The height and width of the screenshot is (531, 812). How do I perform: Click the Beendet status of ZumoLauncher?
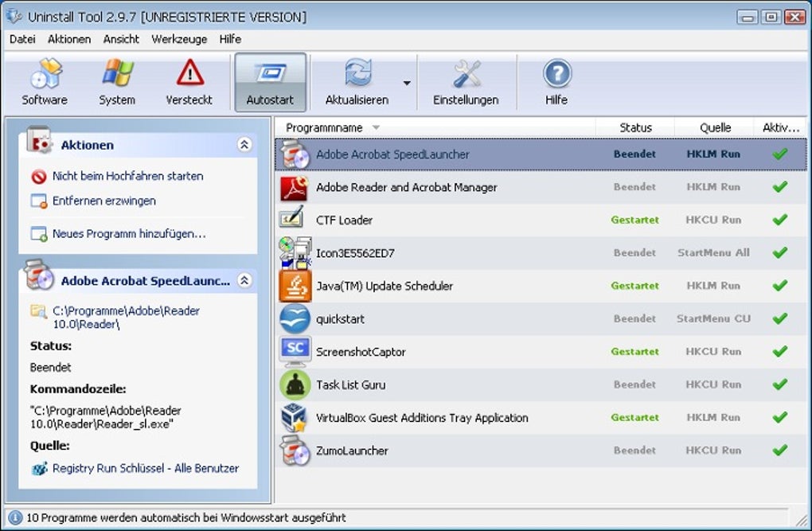[635, 450]
